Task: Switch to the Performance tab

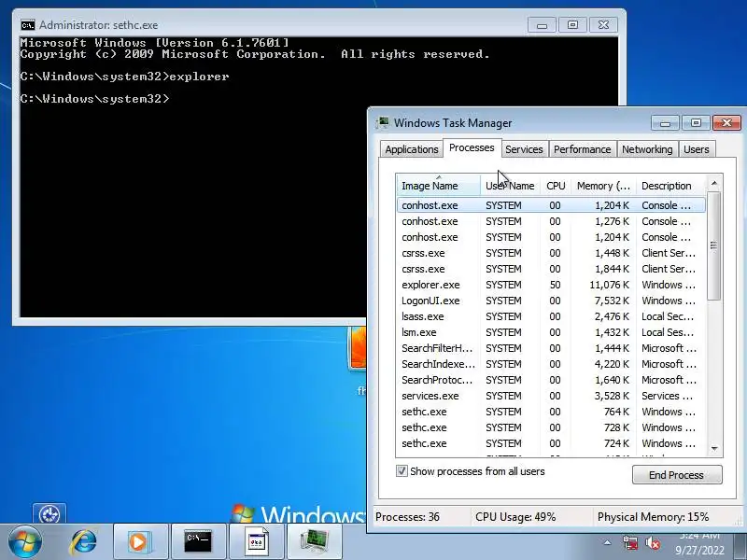Action: click(x=582, y=149)
